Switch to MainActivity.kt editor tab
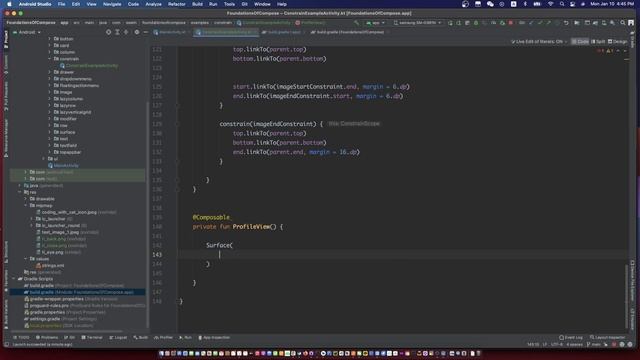 (x=170, y=32)
